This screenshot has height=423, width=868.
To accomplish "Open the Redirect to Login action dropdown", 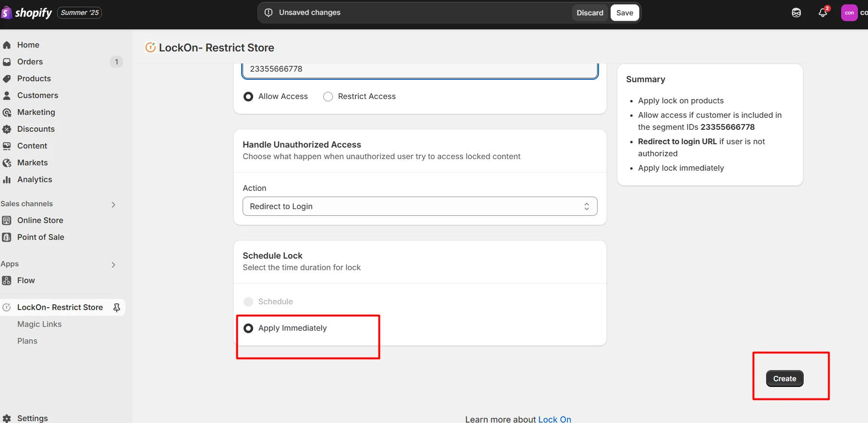I will (x=420, y=206).
